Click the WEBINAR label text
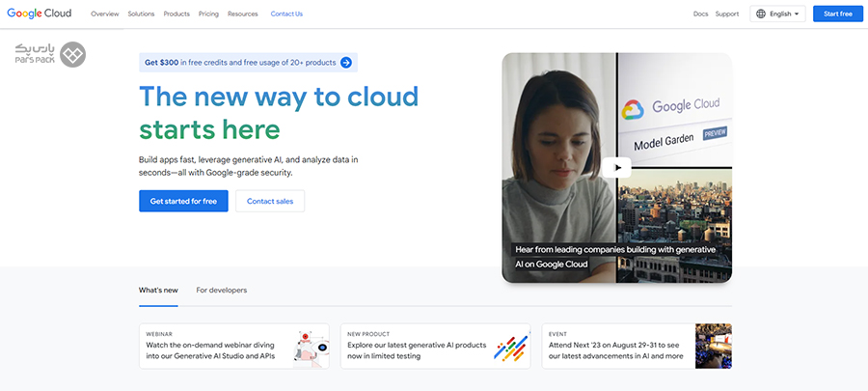The height and width of the screenshot is (391, 868). coord(159,334)
